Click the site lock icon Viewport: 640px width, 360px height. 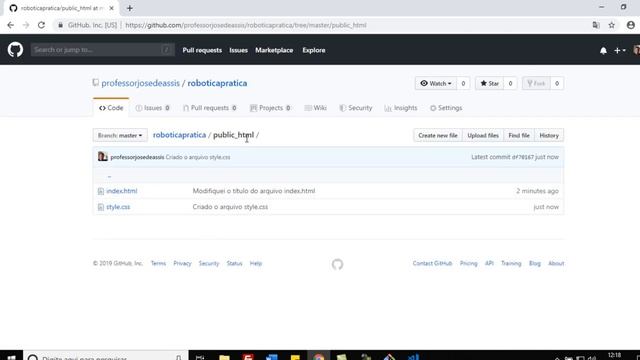(x=60, y=25)
